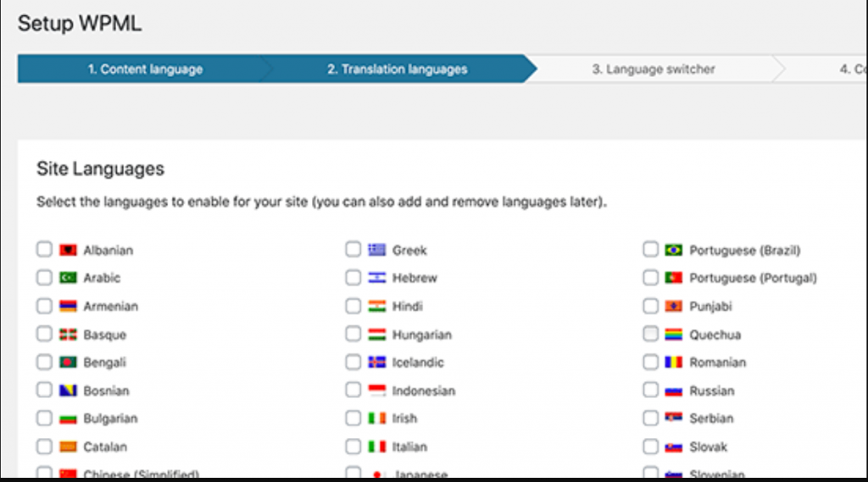
Task: Click the Bulgarian flag icon
Action: point(68,419)
